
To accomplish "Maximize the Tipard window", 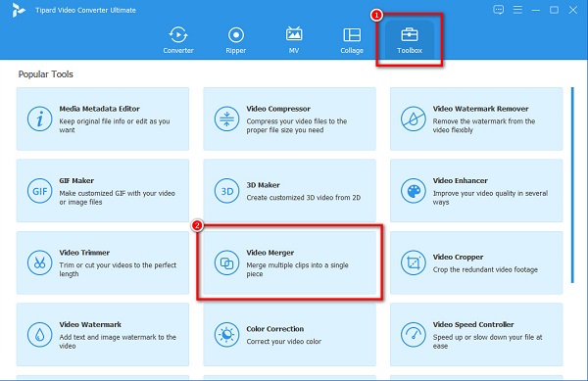I will coord(555,10).
